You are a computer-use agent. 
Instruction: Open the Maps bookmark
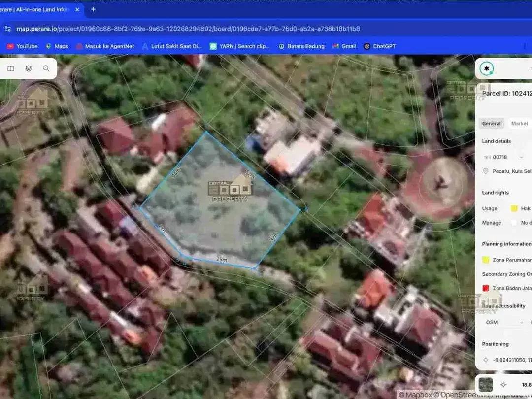(57, 46)
